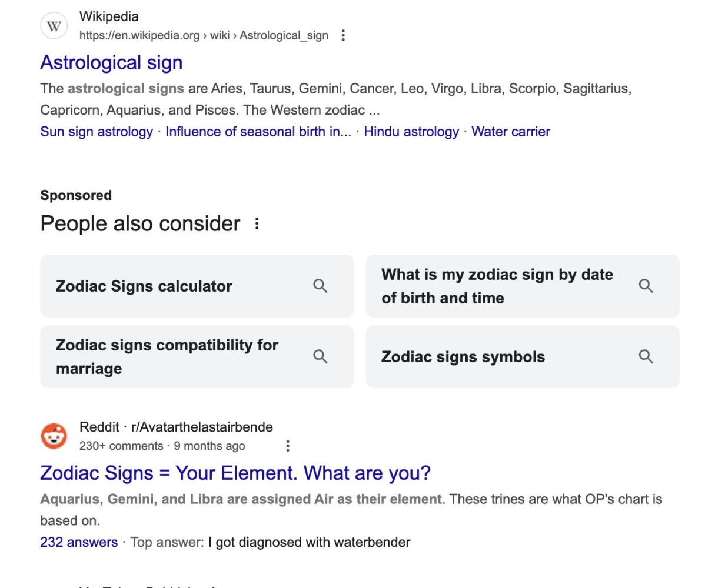This screenshot has height=588, width=715.
Task: Click the Wikipedia favicon logo
Action: pos(54,26)
